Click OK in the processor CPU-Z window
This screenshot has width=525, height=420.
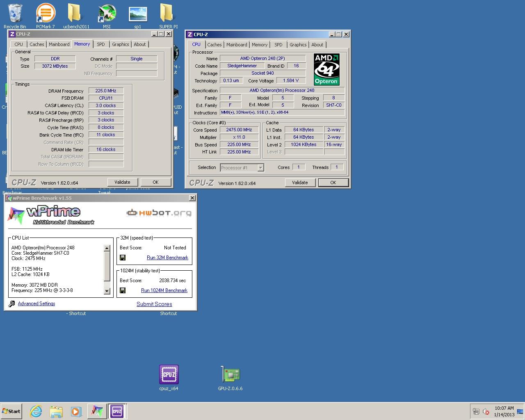[333, 183]
